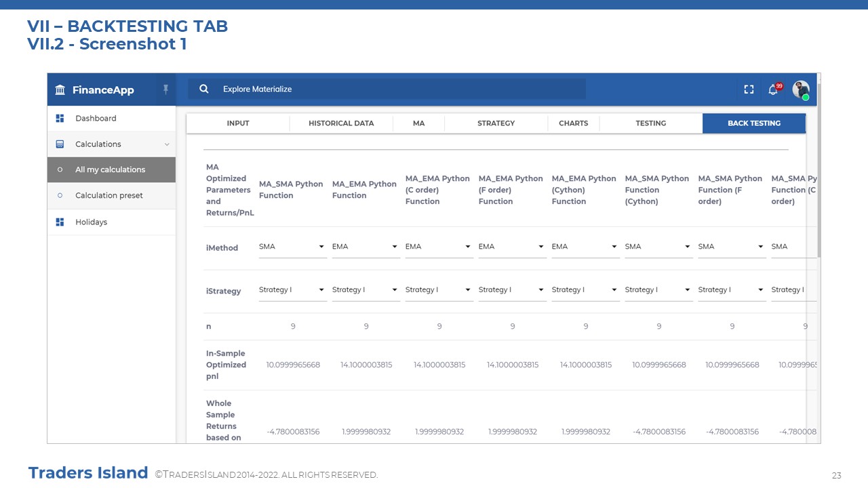Open Holidays from the sidebar
868x488 pixels.
(x=111, y=222)
